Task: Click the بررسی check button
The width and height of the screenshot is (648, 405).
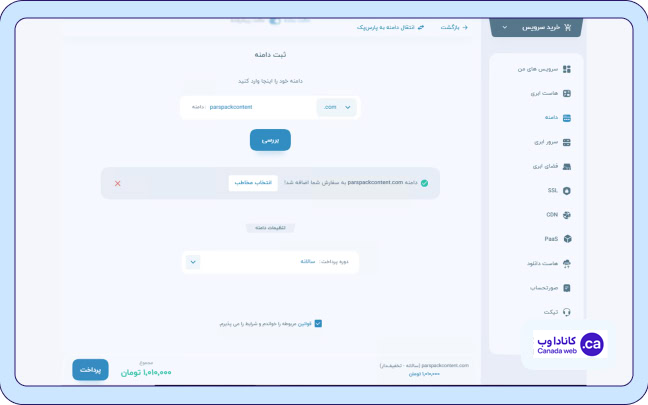Action: [270, 141]
